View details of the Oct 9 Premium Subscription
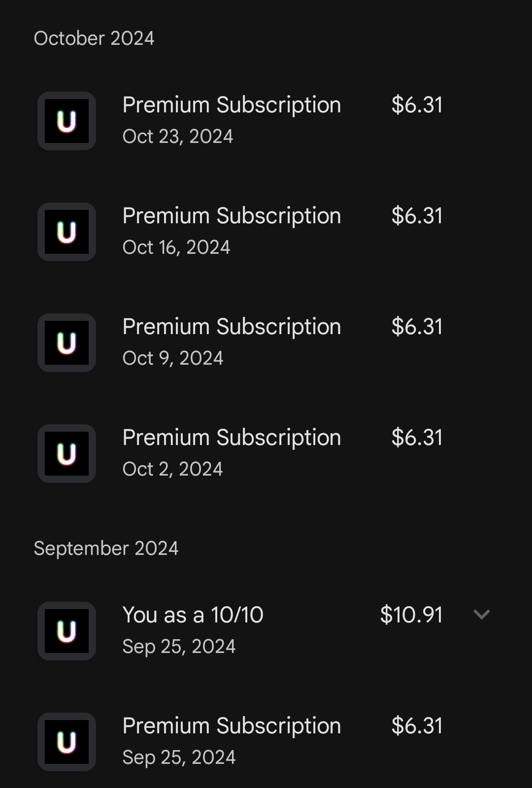Viewport: 532px width, 788px height. [x=232, y=326]
